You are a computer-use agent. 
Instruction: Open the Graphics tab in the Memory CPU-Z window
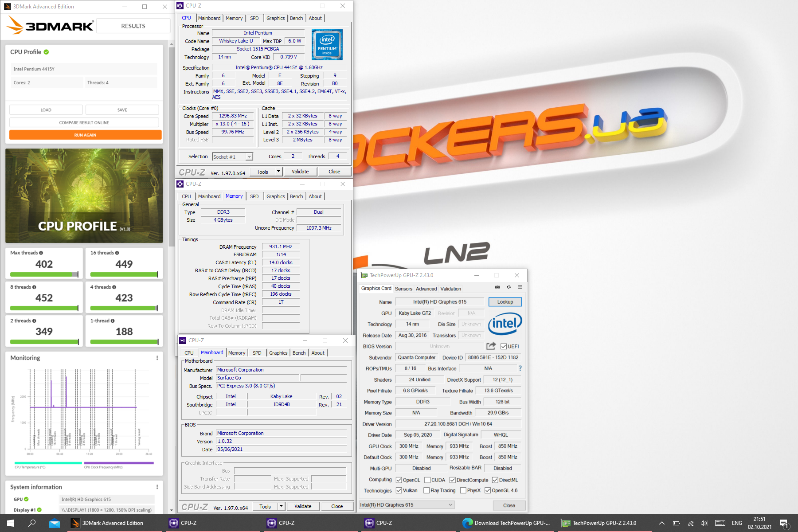pos(275,196)
